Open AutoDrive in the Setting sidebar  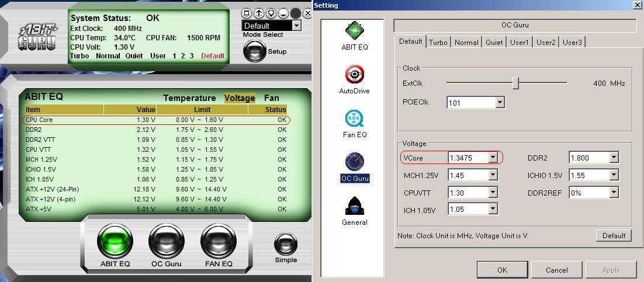(355, 81)
